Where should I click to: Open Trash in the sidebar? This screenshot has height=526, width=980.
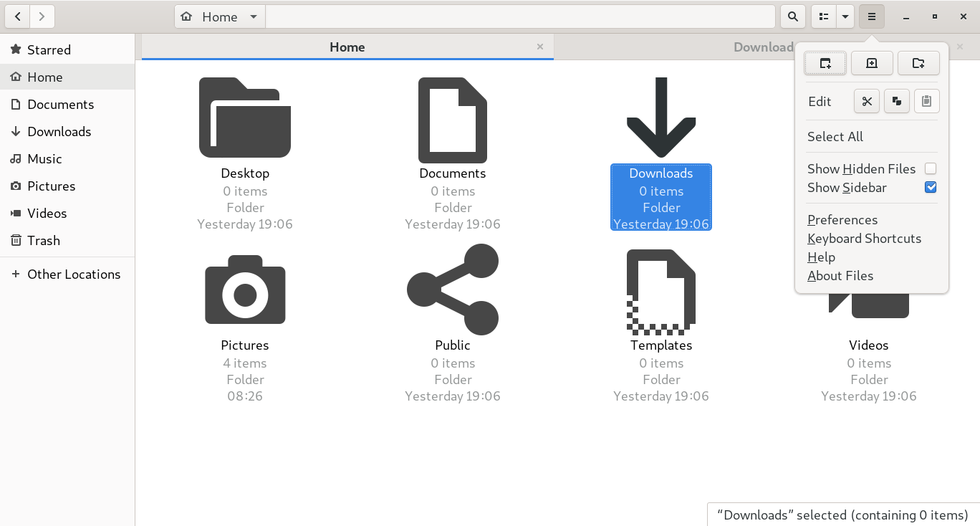[67, 241]
